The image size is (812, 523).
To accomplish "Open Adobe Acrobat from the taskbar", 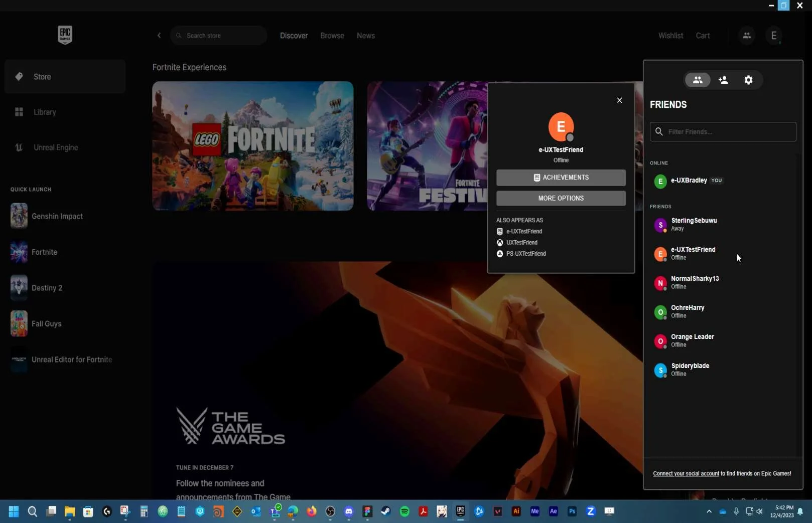I will click(x=423, y=511).
